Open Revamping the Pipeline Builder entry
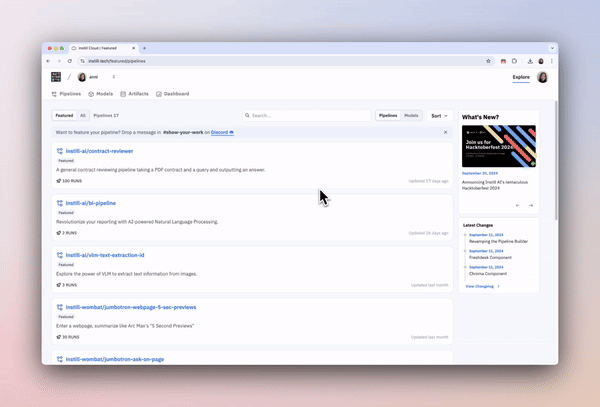Viewport: 600px width, 407px height. click(498, 241)
